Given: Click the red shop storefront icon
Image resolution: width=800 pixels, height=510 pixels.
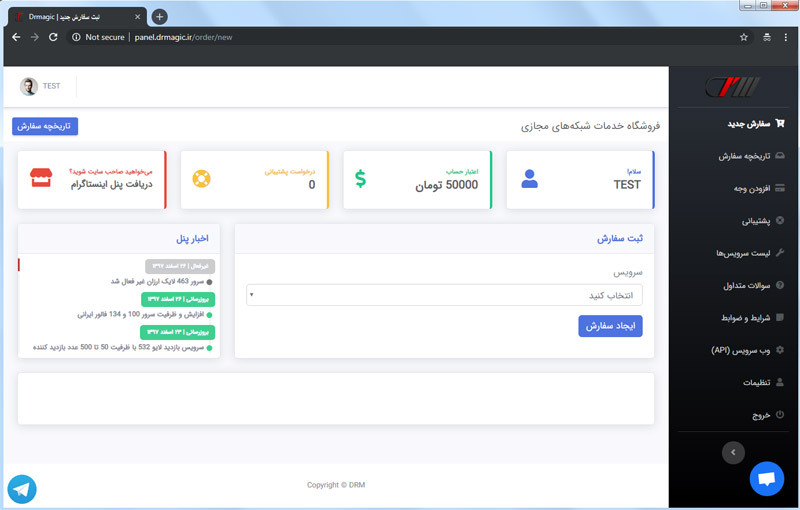Looking at the screenshot, I should (41, 178).
